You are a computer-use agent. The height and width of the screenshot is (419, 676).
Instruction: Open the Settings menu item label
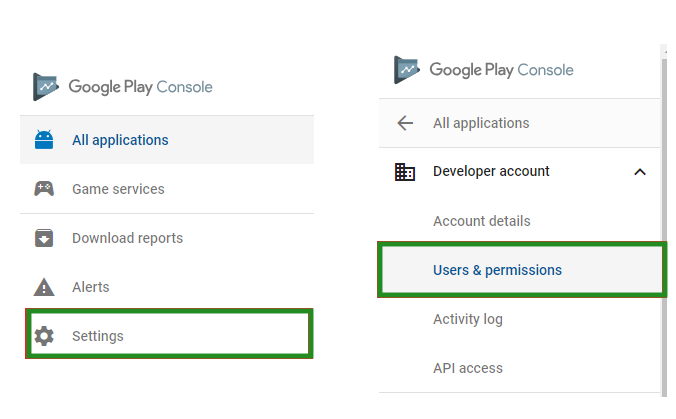click(98, 336)
